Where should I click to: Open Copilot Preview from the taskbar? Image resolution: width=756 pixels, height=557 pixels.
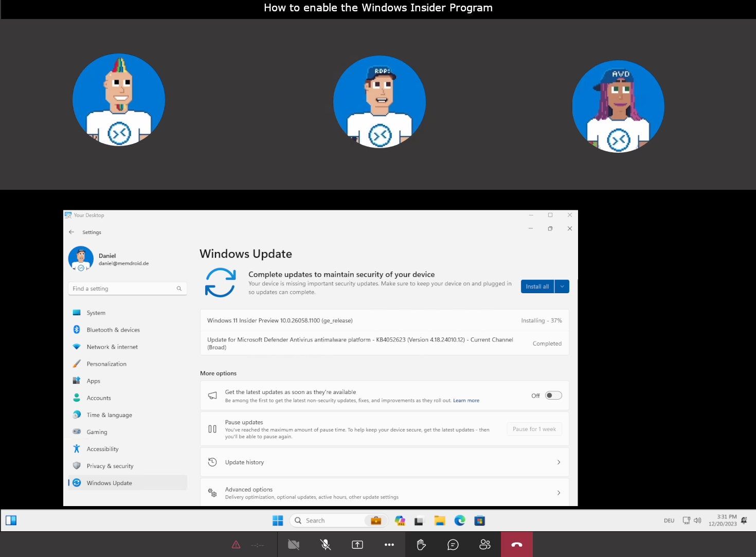(x=400, y=520)
